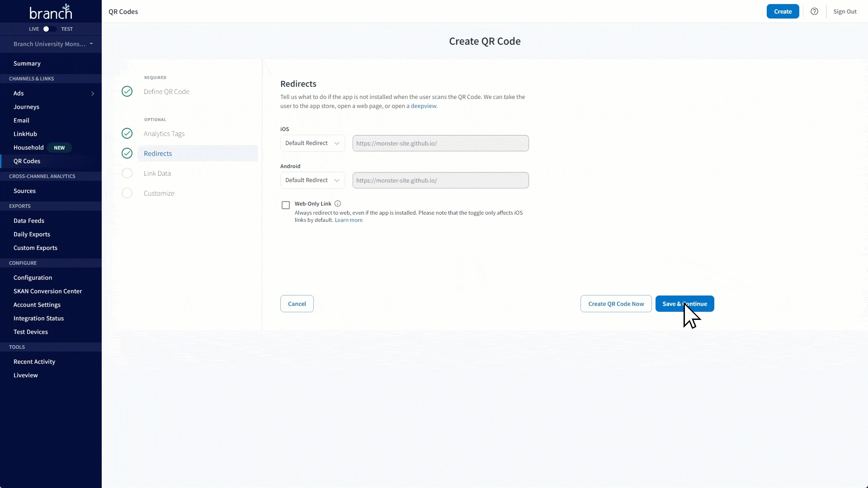Click the QR Codes sidebar icon
Screen dimensions: 868x488
27,161
